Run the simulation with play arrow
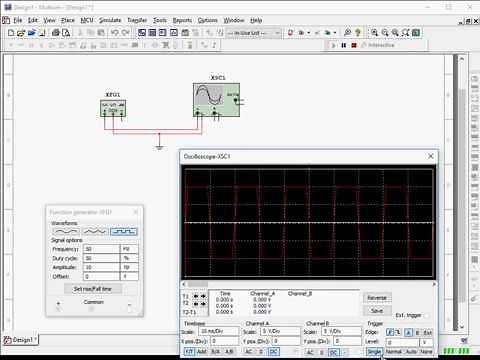This screenshot has width=480, height=360. [333, 45]
